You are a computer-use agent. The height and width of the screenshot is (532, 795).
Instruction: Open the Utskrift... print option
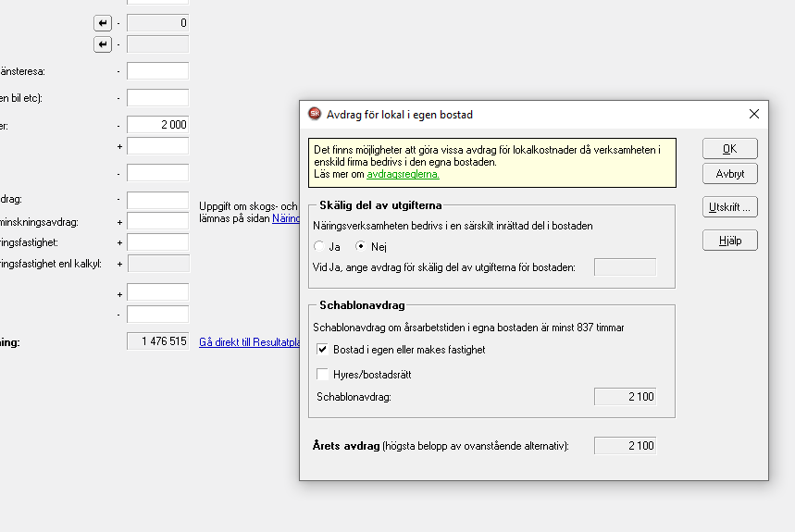point(729,207)
